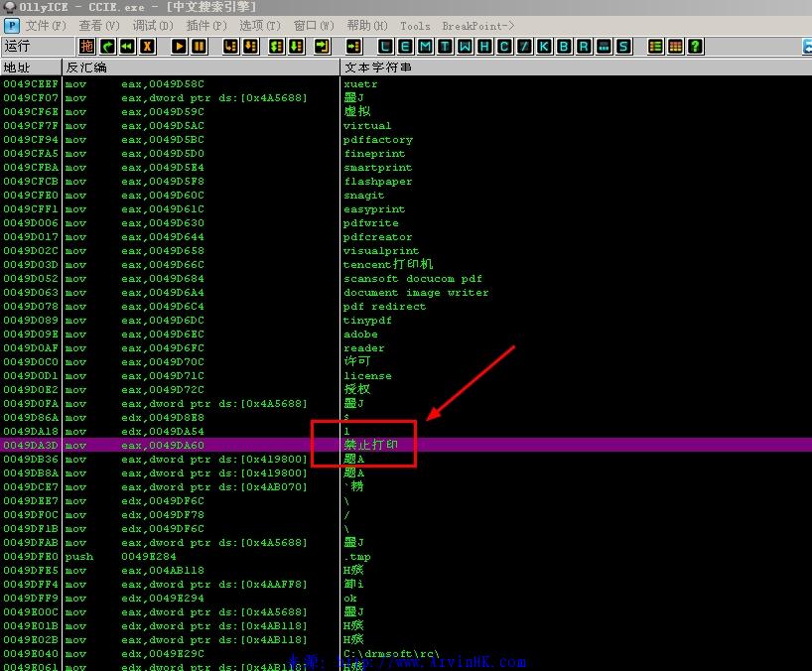812x671 pixels.
Task: Open the 调试(D) menu
Action: (153, 26)
